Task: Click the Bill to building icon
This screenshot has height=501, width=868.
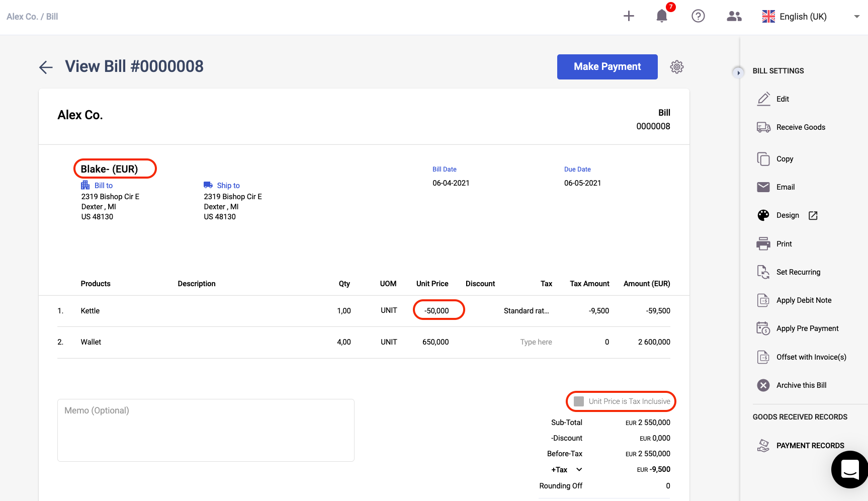Action: coord(85,185)
